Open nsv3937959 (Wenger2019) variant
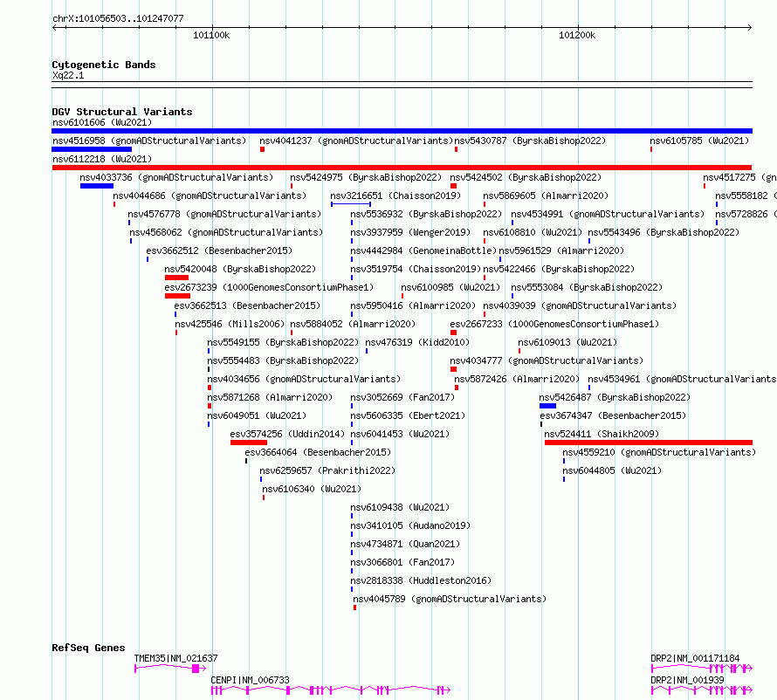The image size is (777, 700). 410,232
